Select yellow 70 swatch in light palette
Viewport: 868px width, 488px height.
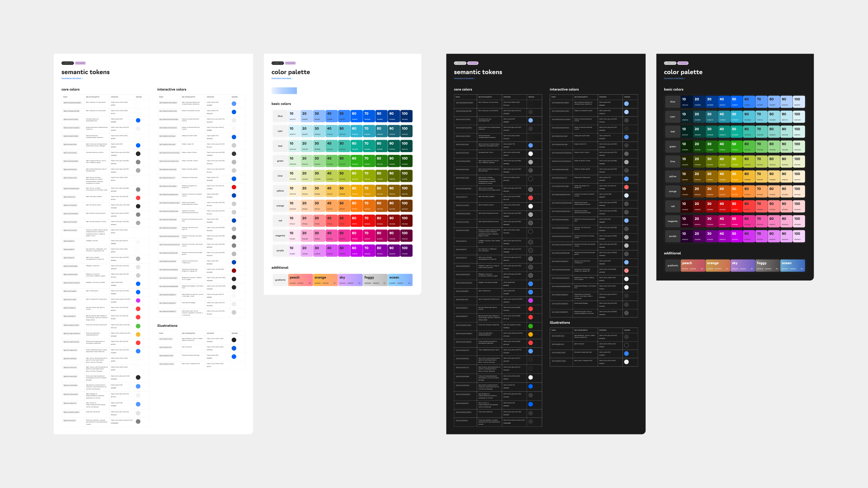pyautogui.click(x=369, y=191)
